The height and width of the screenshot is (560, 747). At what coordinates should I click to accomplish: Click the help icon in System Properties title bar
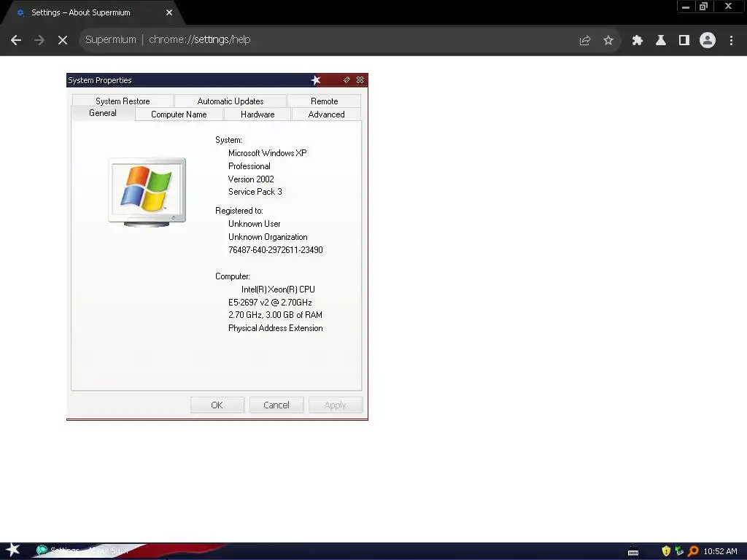click(347, 80)
